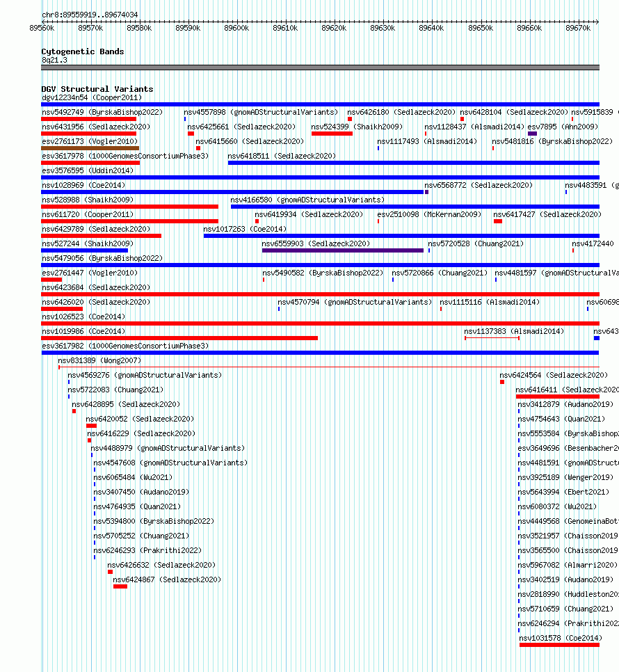619x672 pixels.
Task: Click nsv5722083 (Chuang2021) label
Action: pyautogui.click(x=115, y=389)
